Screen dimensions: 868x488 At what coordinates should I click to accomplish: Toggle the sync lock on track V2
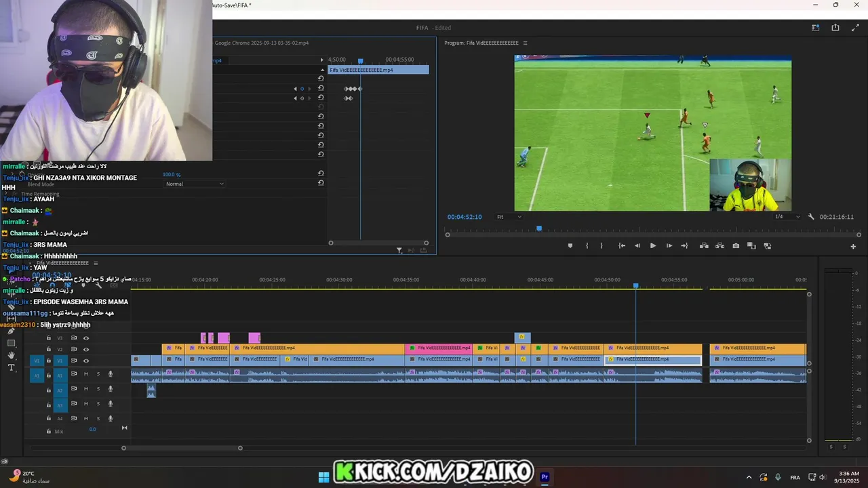click(x=74, y=349)
